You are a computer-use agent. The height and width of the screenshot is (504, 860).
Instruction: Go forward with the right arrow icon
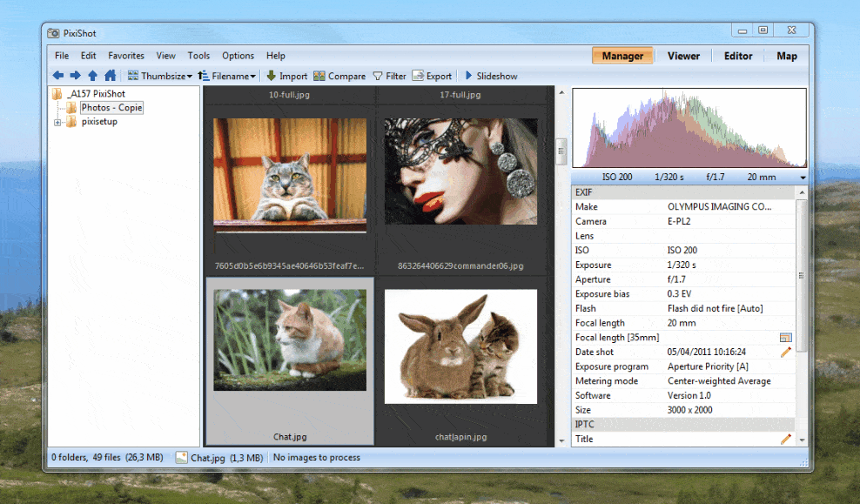[x=76, y=76]
